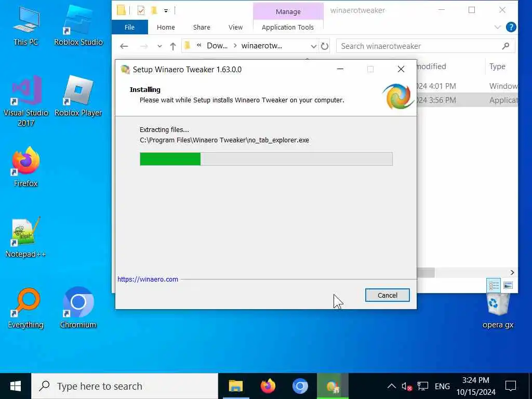Go up one folder level
Image resolution: width=532 pixels, height=399 pixels.
point(173,46)
